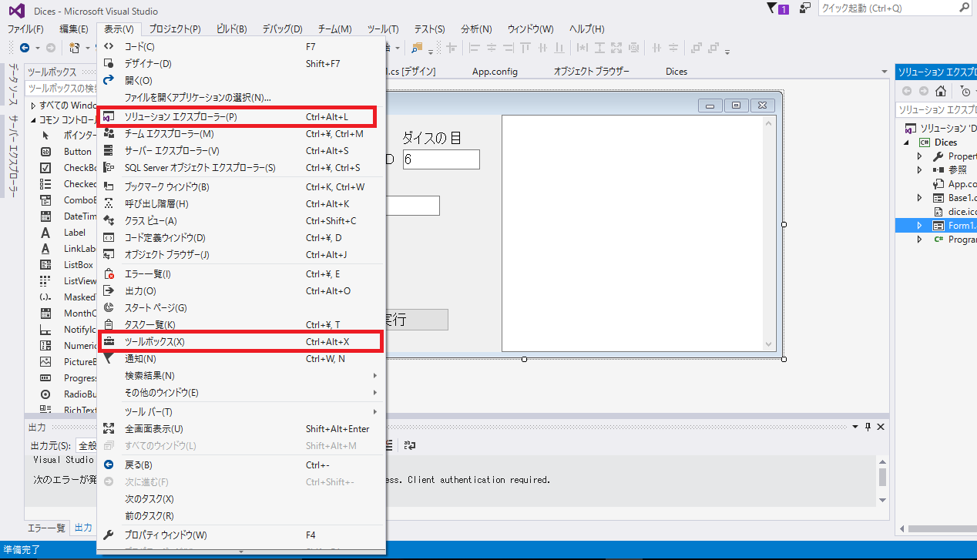The width and height of the screenshot is (977, 560).
Task: Click the feedback icon beside the notification flag
Action: pos(805,8)
